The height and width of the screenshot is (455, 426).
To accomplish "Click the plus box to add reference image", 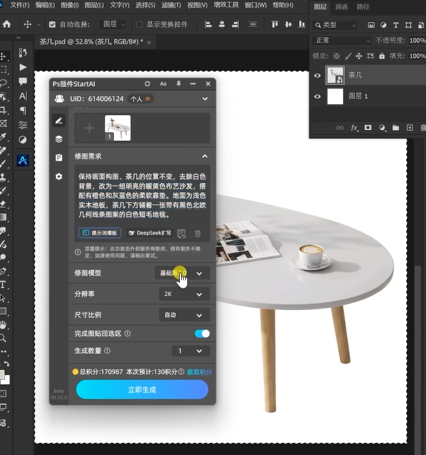I will point(89,128).
